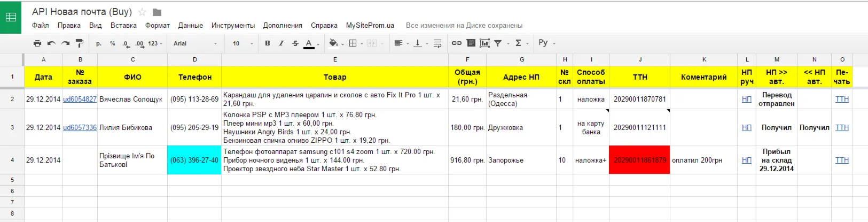Open the font size 10 dropdown
The image size is (868, 222).
click(x=243, y=43)
